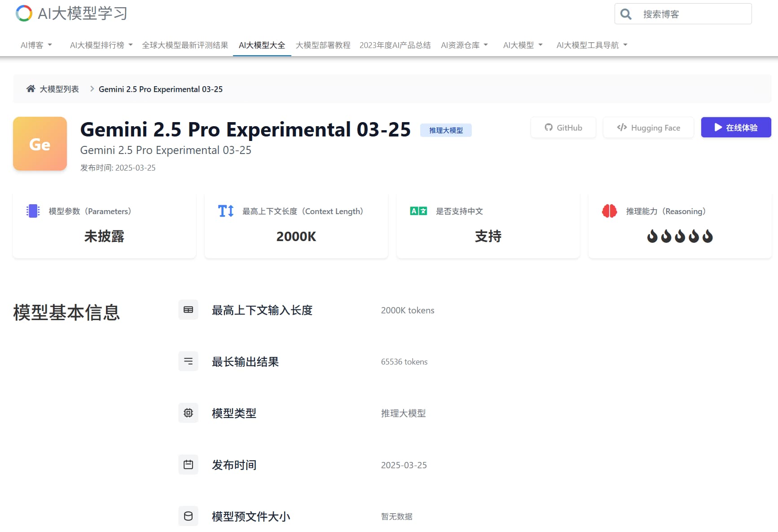Click the green translation icon beside 是否支持中文
The width and height of the screenshot is (778, 532).
pyautogui.click(x=418, y=211)
